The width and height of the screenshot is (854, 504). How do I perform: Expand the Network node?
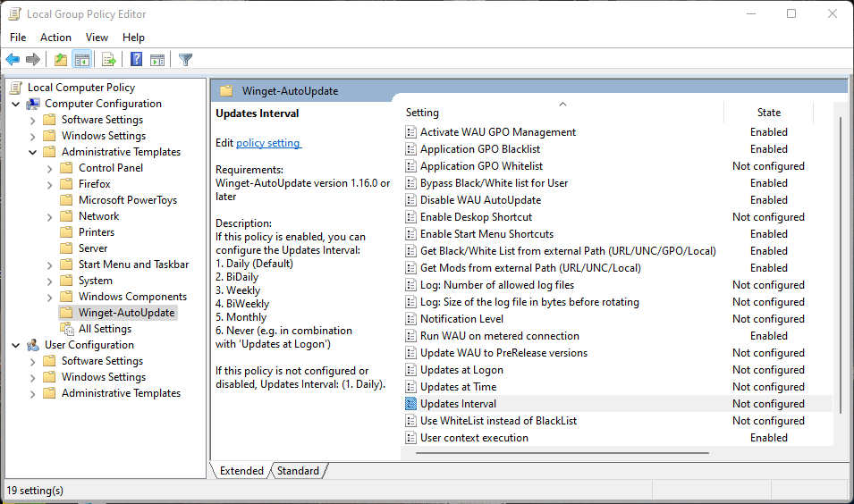point(49,216)
